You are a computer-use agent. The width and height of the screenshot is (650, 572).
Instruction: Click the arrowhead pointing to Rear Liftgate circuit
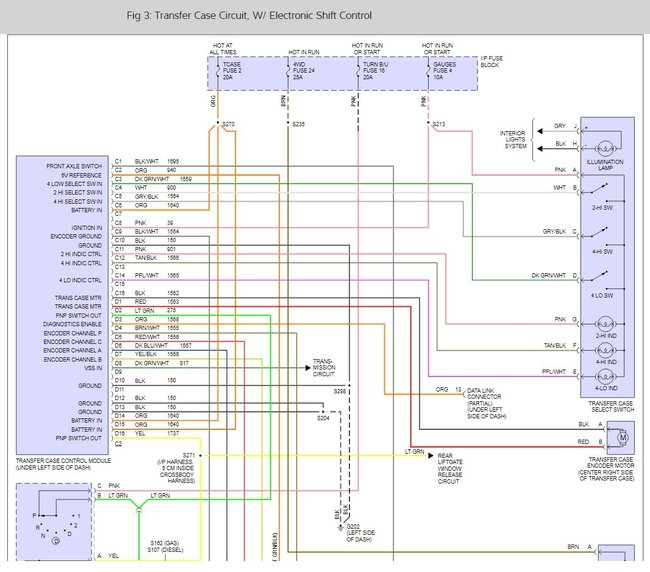431,456
